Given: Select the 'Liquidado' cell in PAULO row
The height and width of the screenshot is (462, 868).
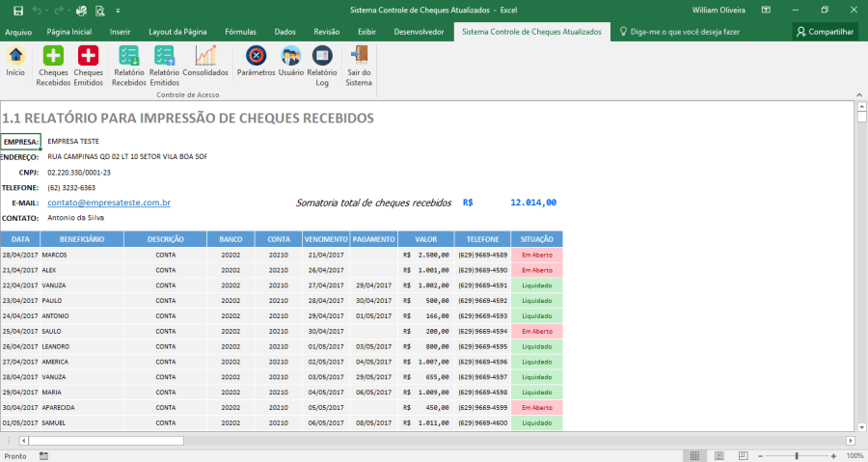Looking at the screenshot, I should tap(537, 301).
